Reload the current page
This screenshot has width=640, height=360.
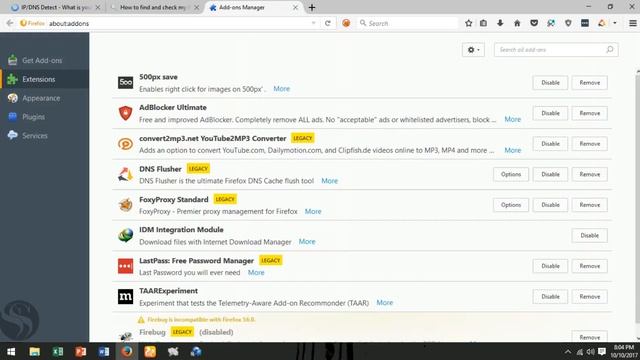327,23
